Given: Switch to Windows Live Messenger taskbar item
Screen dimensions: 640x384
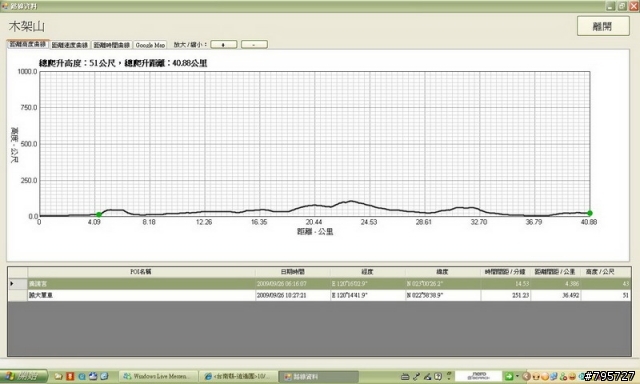Looking at the screenshot, I should tap(158, 376).
